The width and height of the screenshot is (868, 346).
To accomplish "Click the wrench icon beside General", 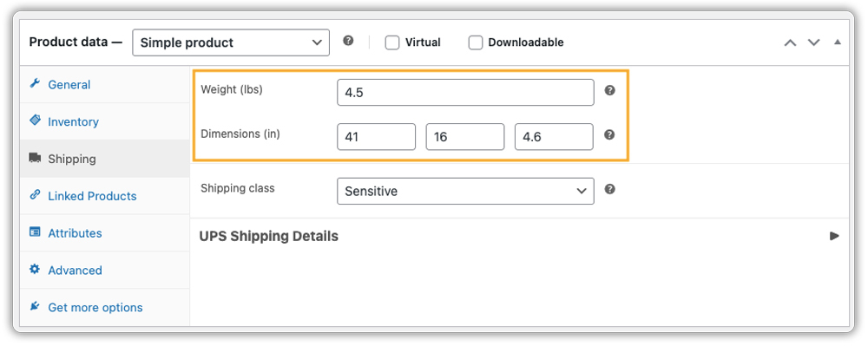I will (x=35, y=84).
